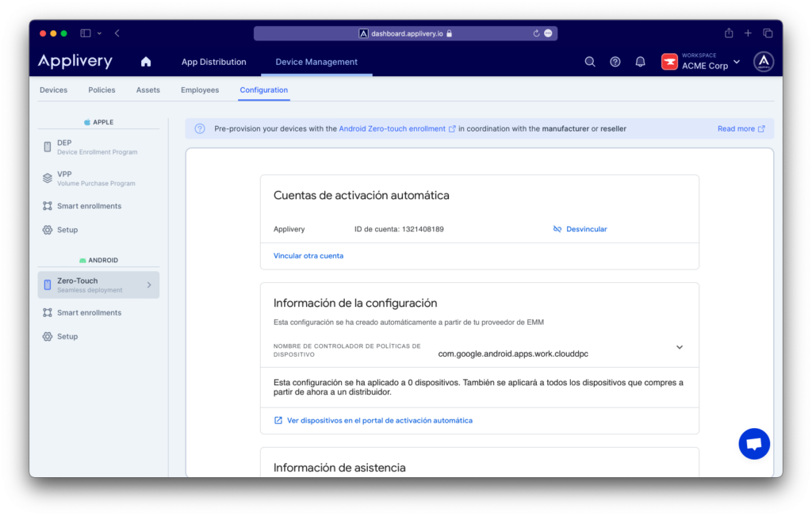Open the Assets tab

pyautogui.click(x=148, y=90)
